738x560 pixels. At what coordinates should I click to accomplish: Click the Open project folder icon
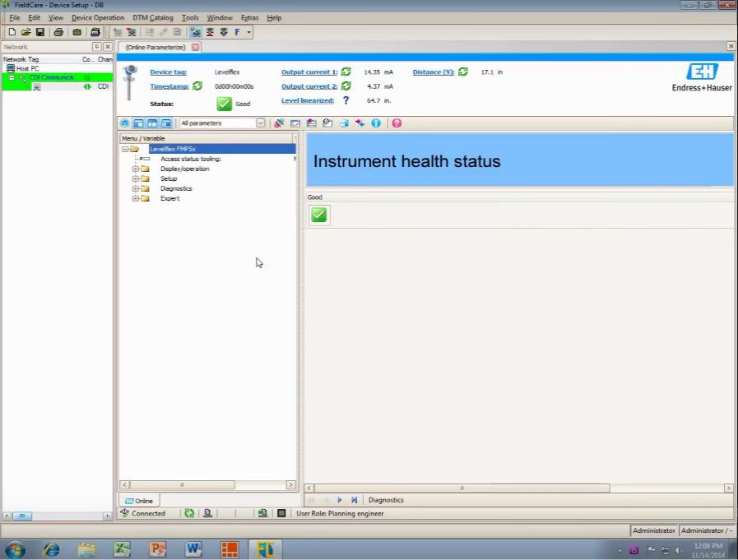[26, 32]
